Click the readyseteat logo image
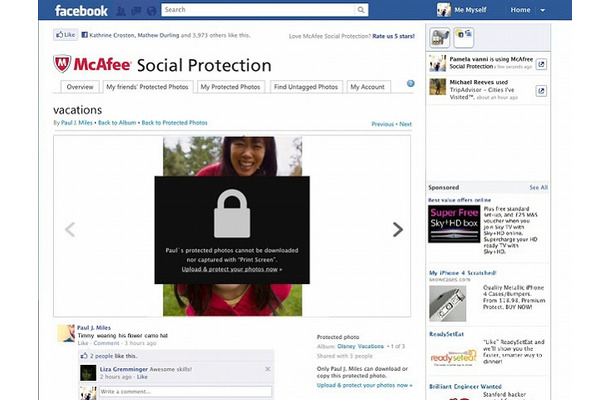Screen dimensions: 610x400 pos(453,356)
